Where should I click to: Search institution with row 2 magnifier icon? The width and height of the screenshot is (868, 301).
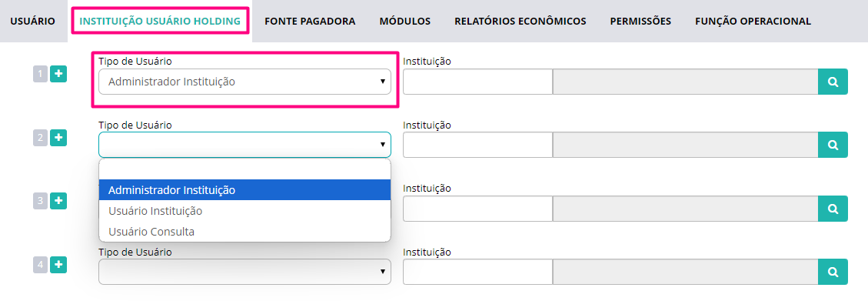pyautogui.click(x=833, y=145)
